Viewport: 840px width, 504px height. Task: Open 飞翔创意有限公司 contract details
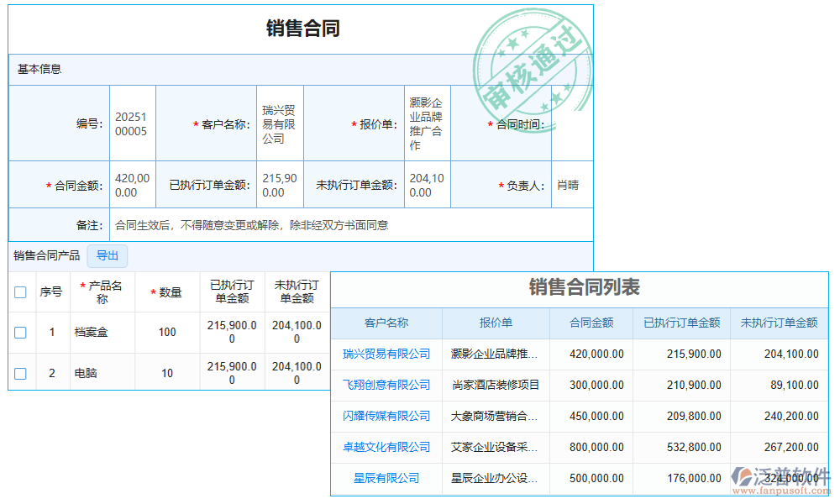pos(386,385)
